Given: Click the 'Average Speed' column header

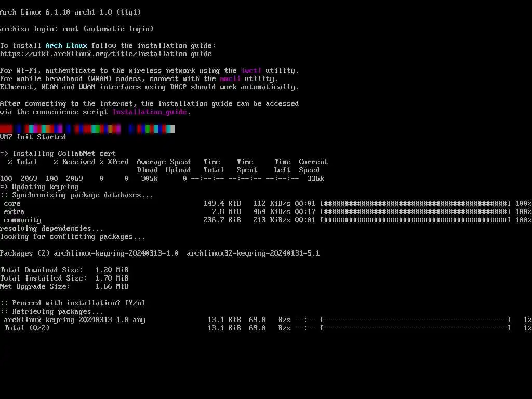Looking at the screenshot, I should pos(164,162).
